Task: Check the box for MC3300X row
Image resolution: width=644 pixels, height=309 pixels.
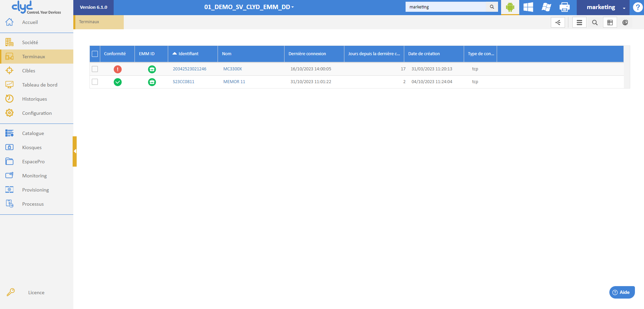Action: click(95, 69)
